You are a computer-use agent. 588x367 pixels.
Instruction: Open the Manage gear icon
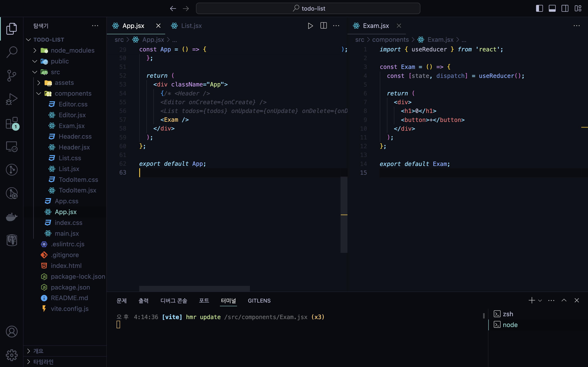(11, 355)
